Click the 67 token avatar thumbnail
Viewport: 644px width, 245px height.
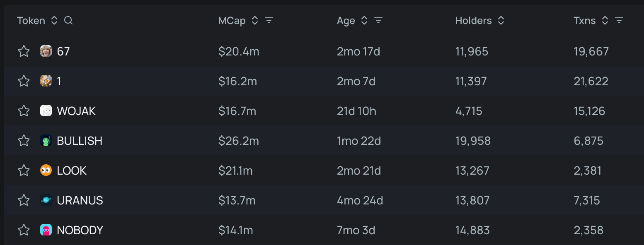tap(46, 51)
